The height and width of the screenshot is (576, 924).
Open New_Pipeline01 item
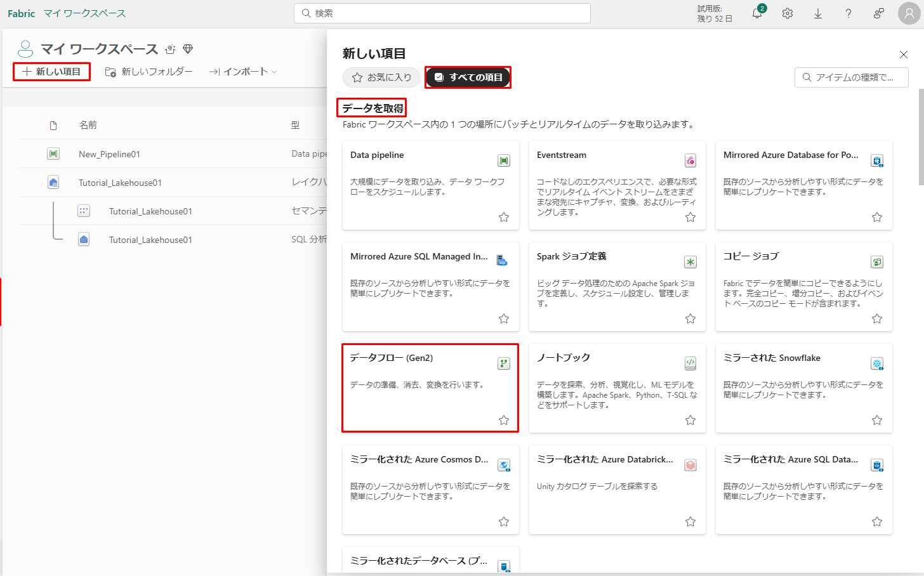(109, 154)
